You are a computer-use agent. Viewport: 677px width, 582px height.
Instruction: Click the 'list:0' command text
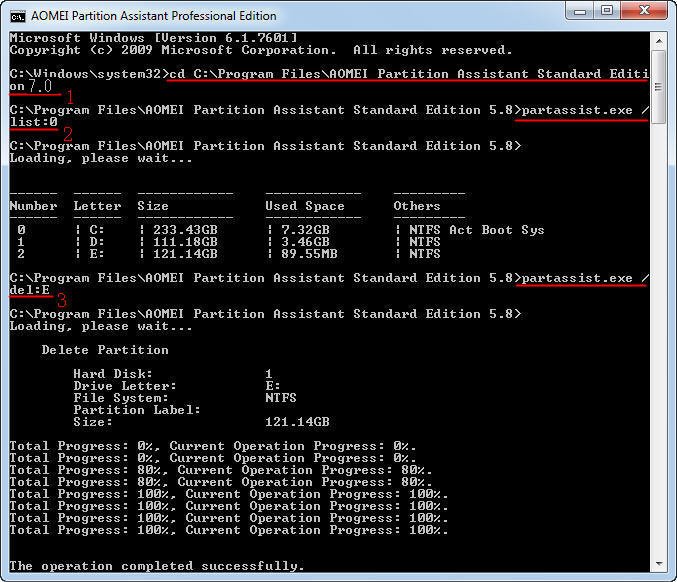click(34, 122)
